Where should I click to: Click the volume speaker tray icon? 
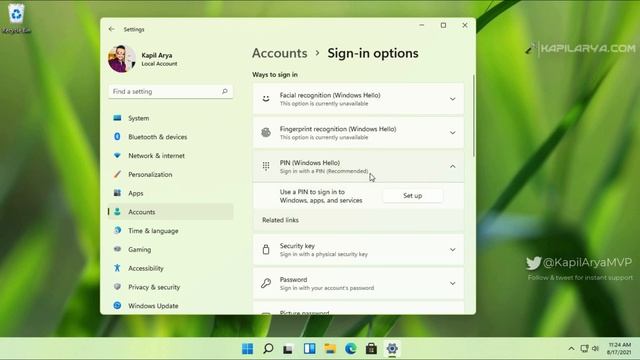point(596,349)
